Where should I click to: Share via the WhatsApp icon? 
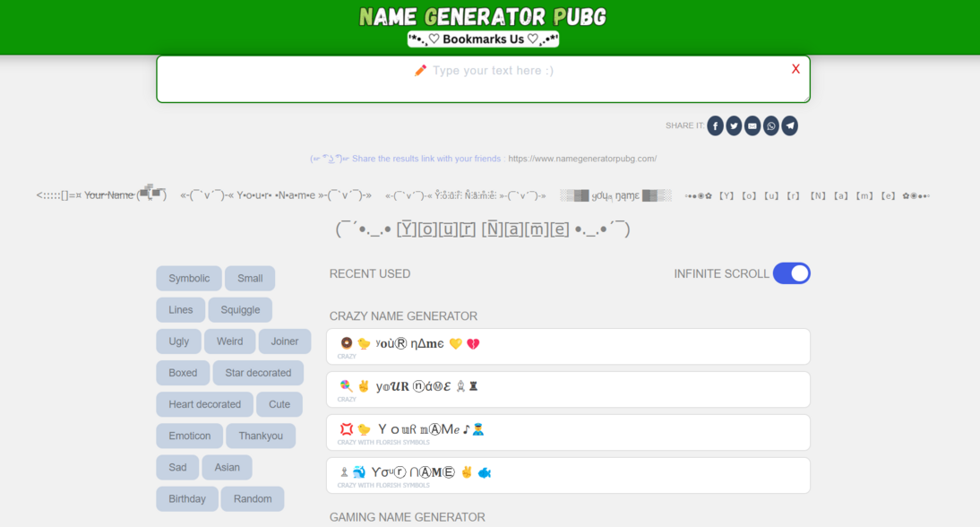[x=770, y=125]
